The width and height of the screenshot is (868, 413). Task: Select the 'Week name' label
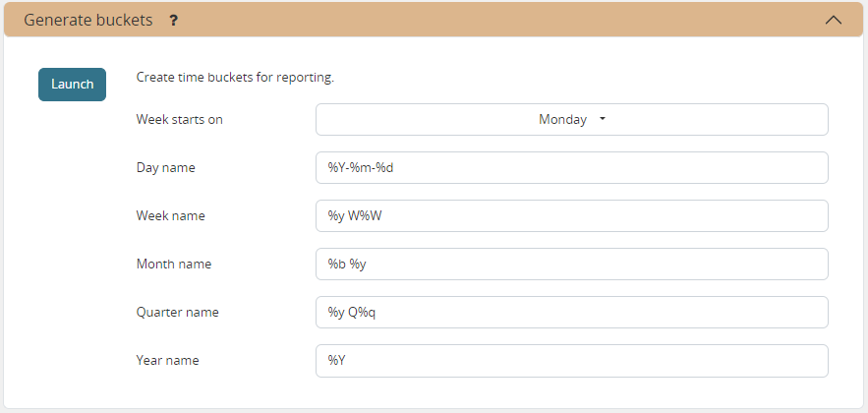[x=170, y=216]
